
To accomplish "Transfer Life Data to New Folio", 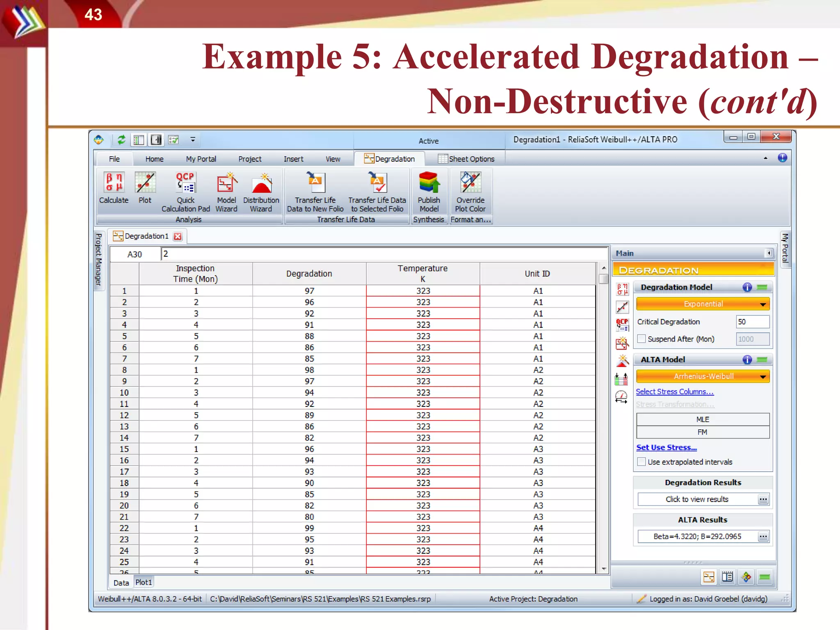I will click(315, 192).
